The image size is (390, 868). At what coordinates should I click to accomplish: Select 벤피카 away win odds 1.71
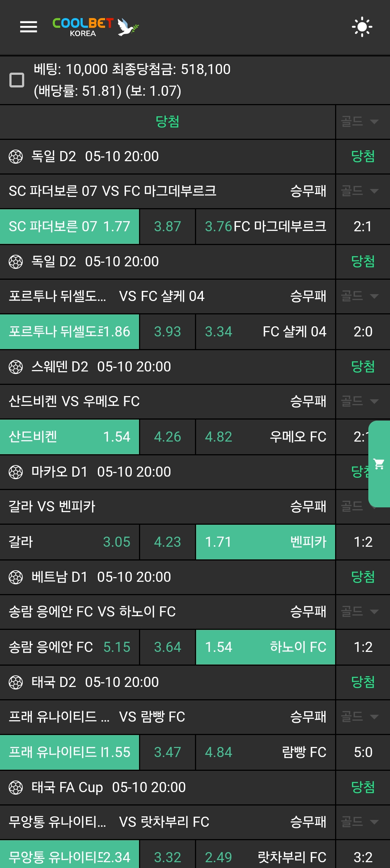pyautogui.click(x=265, y=542)
